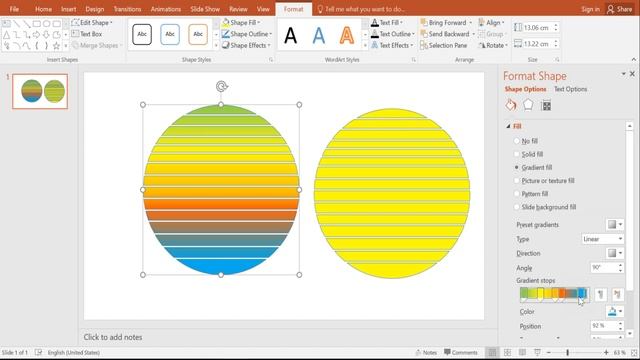This screenshot has height=360, width=640.
Task: Close the Format Shape pane
Action: [632, 74]
